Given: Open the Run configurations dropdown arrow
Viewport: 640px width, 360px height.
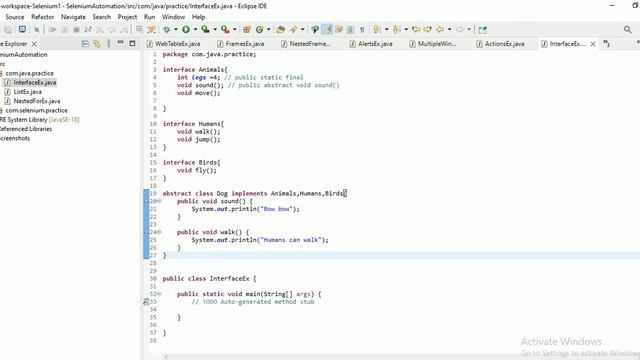Looking at the screenshot, I should pyautogui.click(x=195, y=29).
